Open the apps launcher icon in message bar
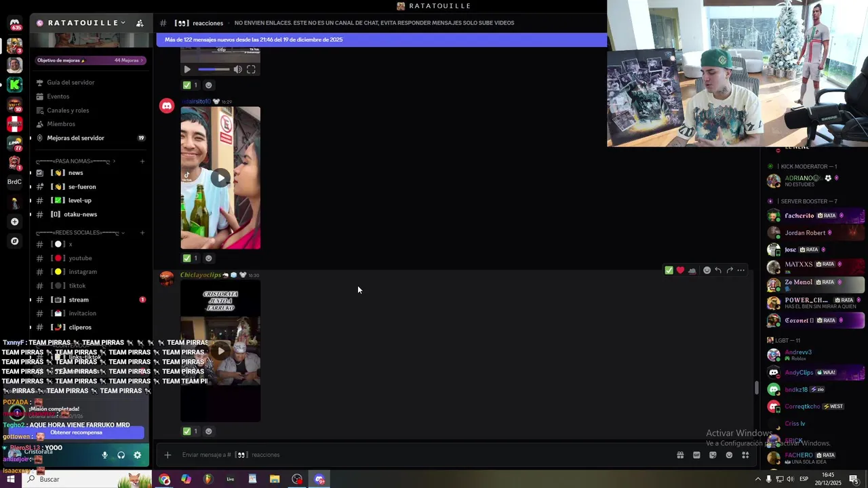Viewport: 868px width, 488px height. tap(745, 455)
